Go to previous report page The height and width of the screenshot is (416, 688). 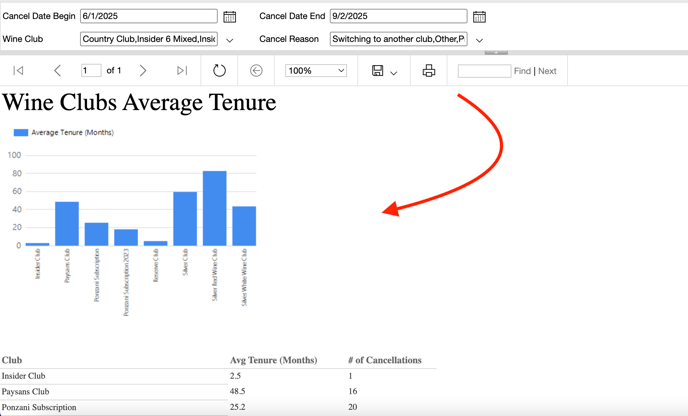point(57,71)
